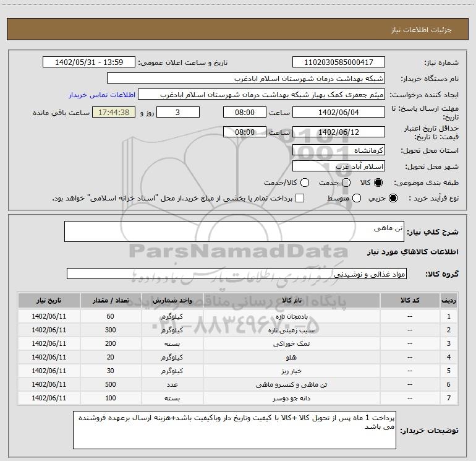The height and width of the screenshot is (461, 476).
Task: Click quantity 500 in the تن ماهی row
Action: pyautogui.click(x=111, y=384)
